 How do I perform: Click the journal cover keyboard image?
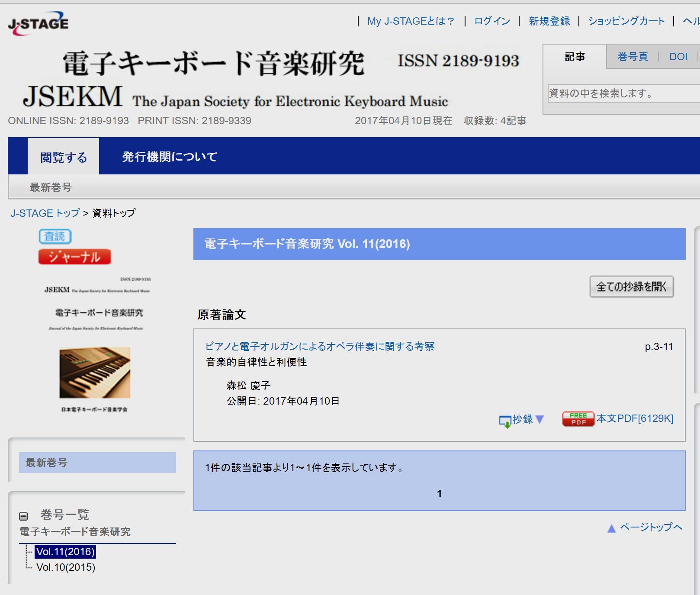tap(95, 373)
